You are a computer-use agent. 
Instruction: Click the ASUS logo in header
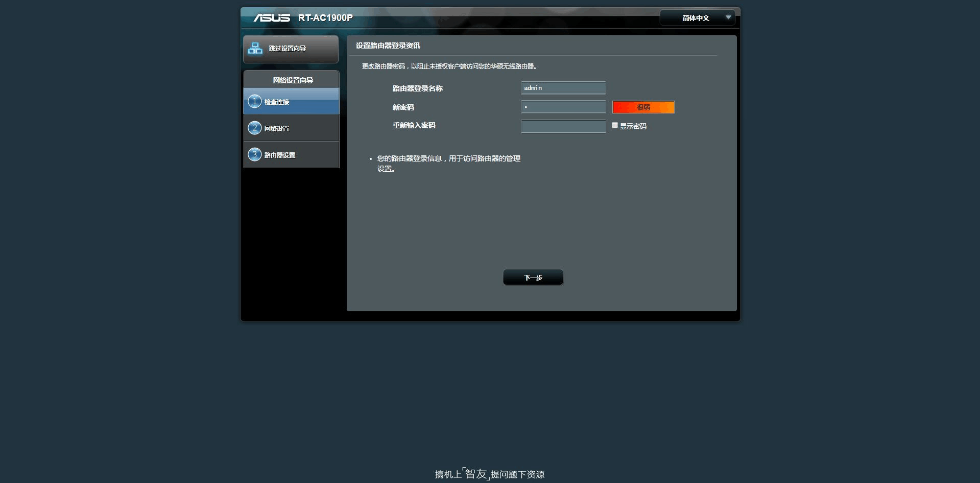[x=272, y=18]
